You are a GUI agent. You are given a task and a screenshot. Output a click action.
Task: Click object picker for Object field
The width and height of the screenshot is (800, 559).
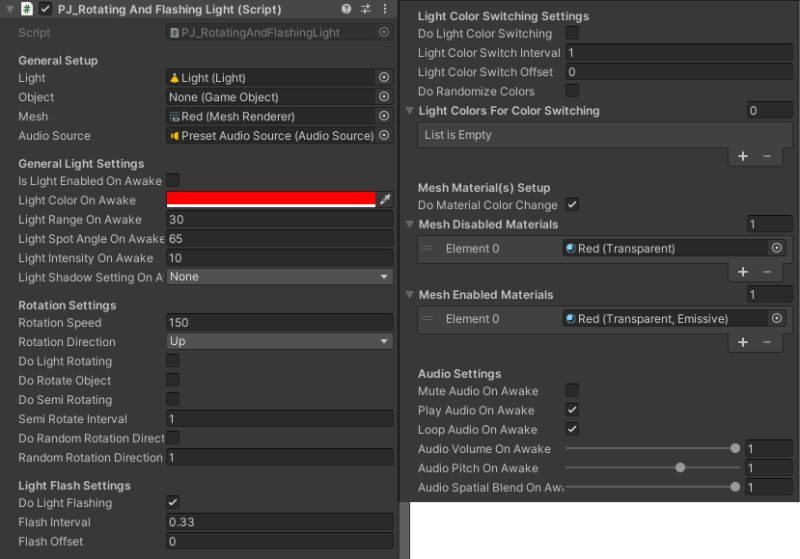click(384, 96)
